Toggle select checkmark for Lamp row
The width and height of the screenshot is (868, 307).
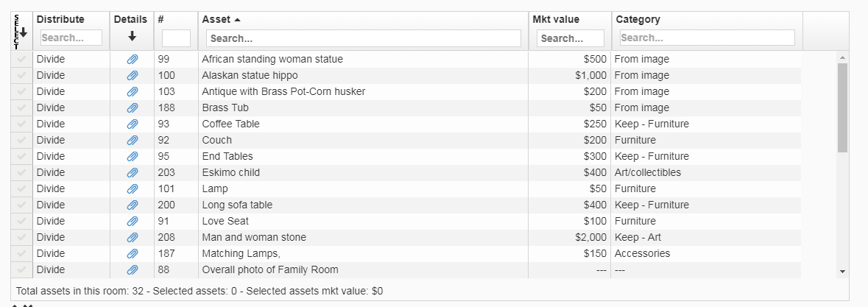(21, 188)
